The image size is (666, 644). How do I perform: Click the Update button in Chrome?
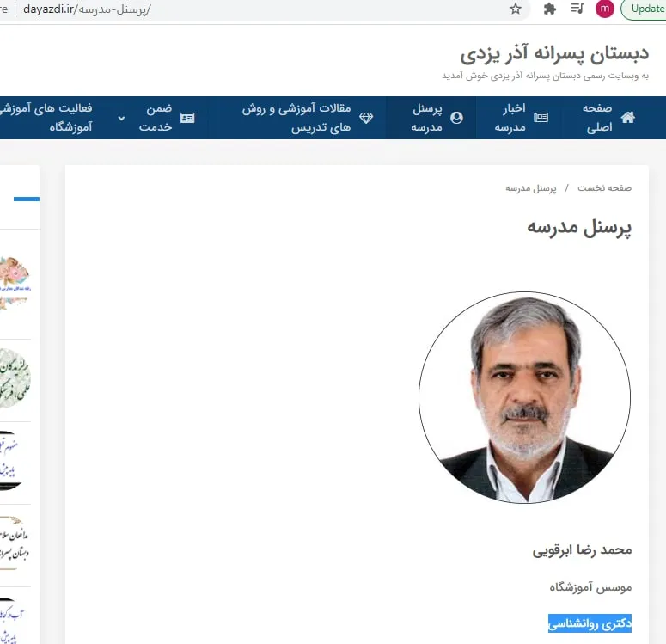tap(644, 9)
